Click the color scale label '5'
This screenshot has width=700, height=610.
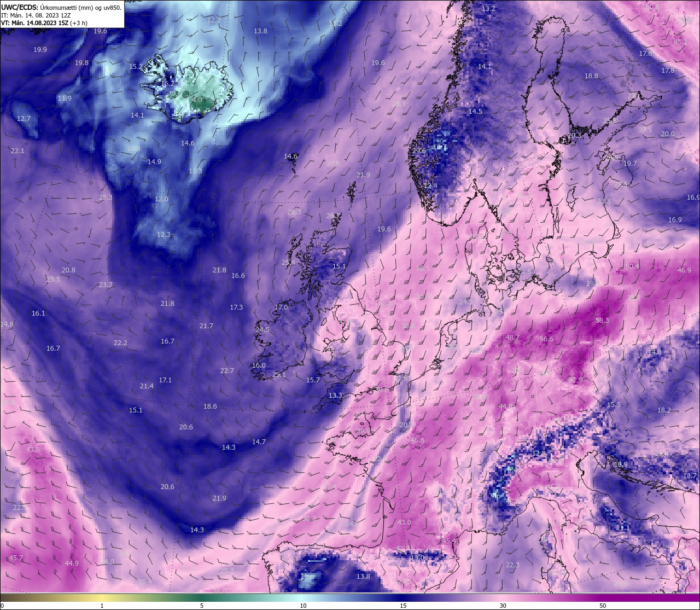[202, 606]
